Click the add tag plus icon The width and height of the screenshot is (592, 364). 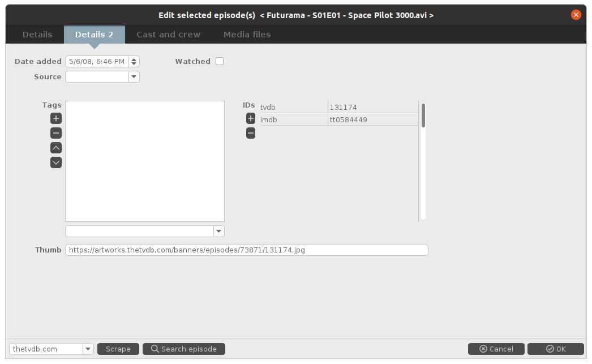click(55, 118)
